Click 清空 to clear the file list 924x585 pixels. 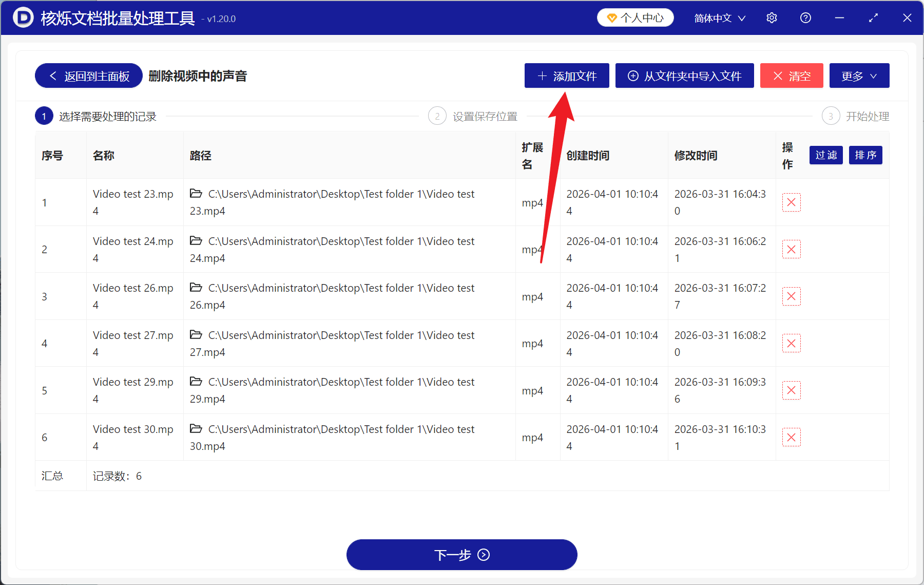[x=792, y=76]
